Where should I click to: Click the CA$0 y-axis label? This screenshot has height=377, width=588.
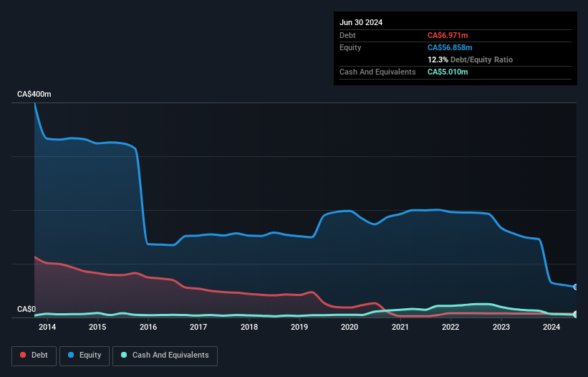tap(26, 309)
